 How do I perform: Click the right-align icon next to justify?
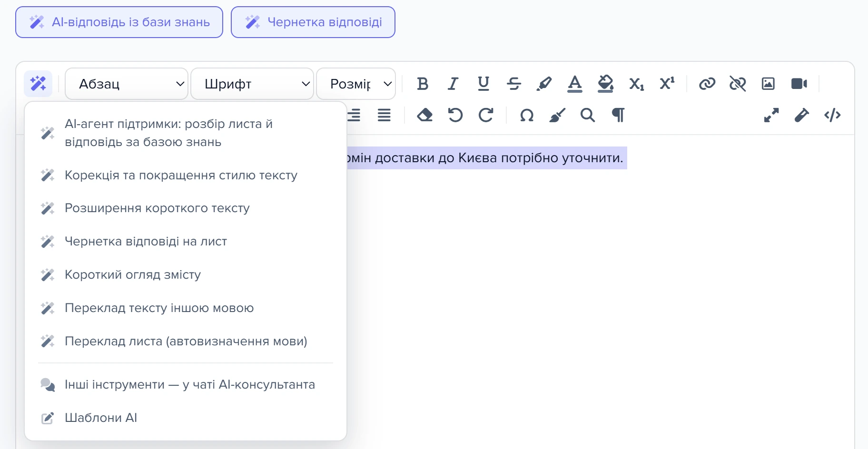click(355, 115)
